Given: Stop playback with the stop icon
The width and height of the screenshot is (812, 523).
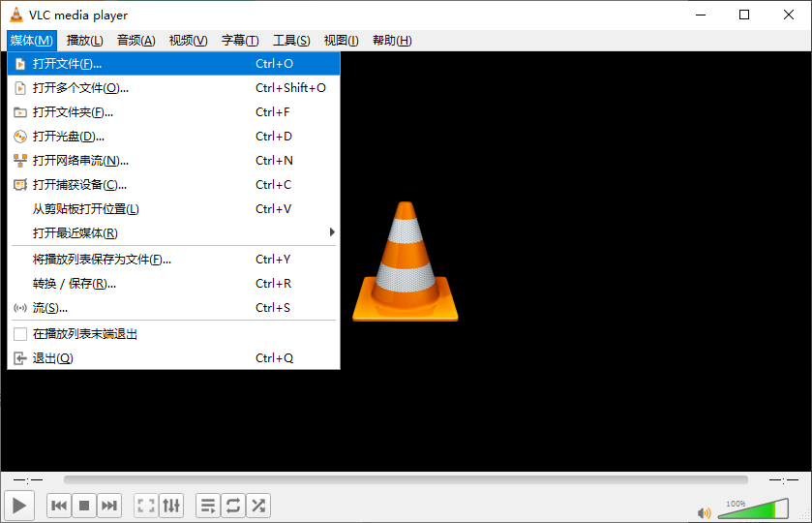Looking at the screenshot, I should pos(84,506).
